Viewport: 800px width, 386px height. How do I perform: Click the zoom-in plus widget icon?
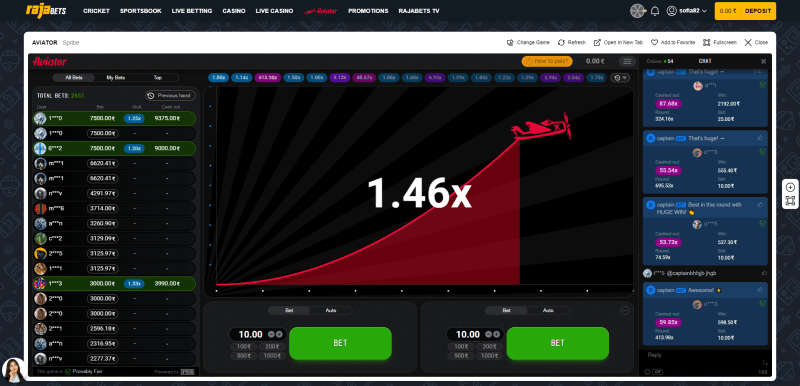[x=790, y=187]
